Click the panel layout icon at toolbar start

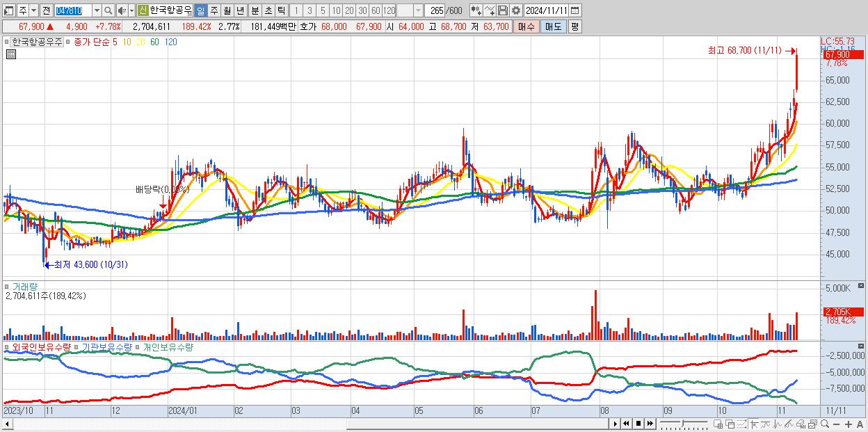[x=8, y=10]
